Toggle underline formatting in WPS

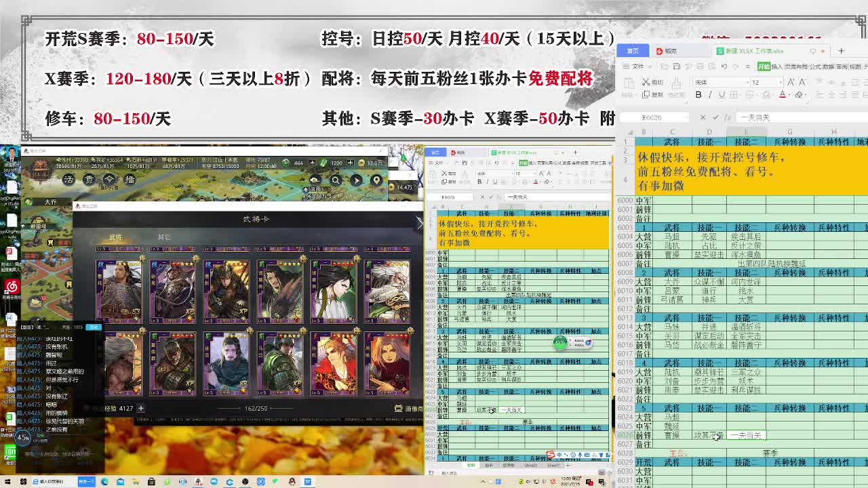pyautogui.click(x=722, y=94)
